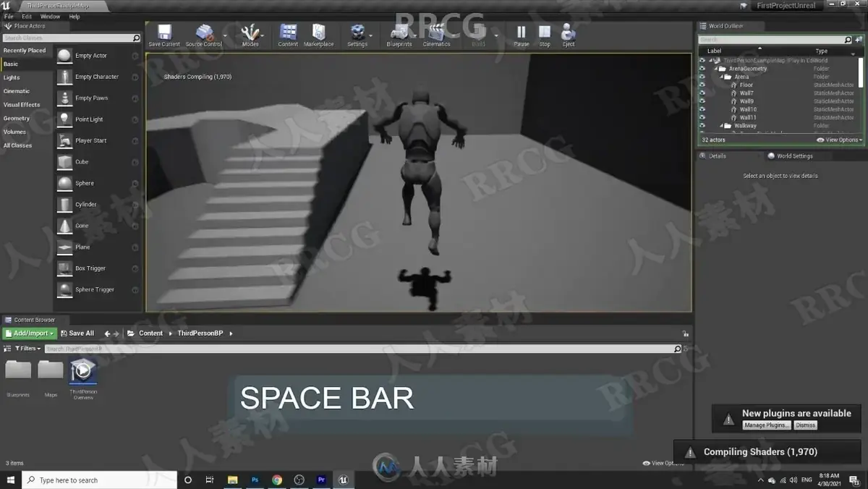The width and height of the screenshot is (868, 489).
Task: Open the File menu
Action: pos(9,16)
